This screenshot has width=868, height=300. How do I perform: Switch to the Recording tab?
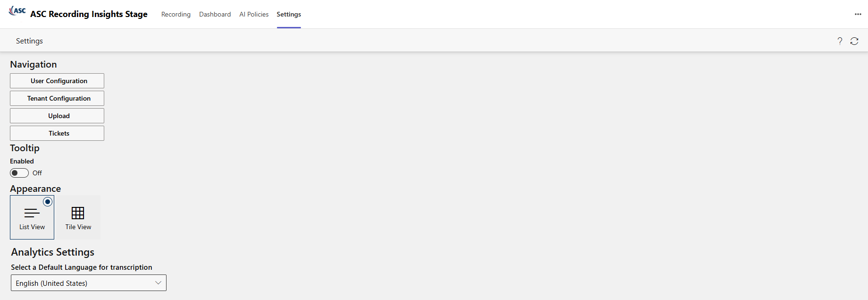[176, 14]
